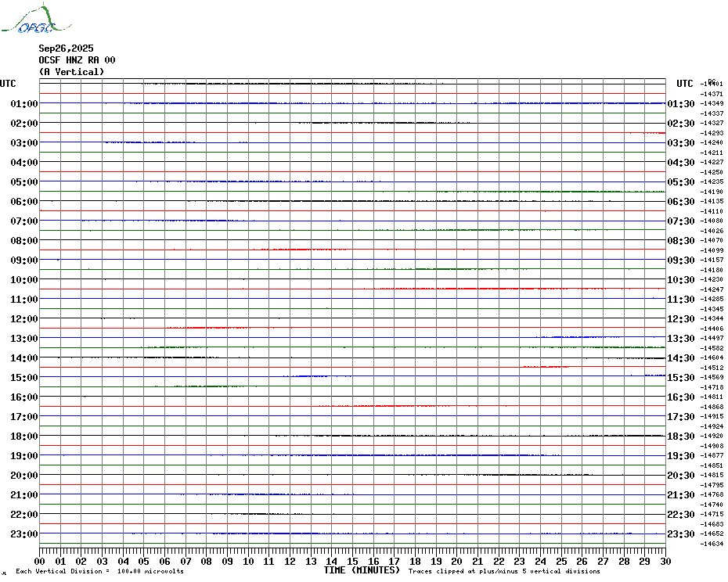The image size is (728, 582).
Task: Select the DC value -14718
Action: coord(712,387)
